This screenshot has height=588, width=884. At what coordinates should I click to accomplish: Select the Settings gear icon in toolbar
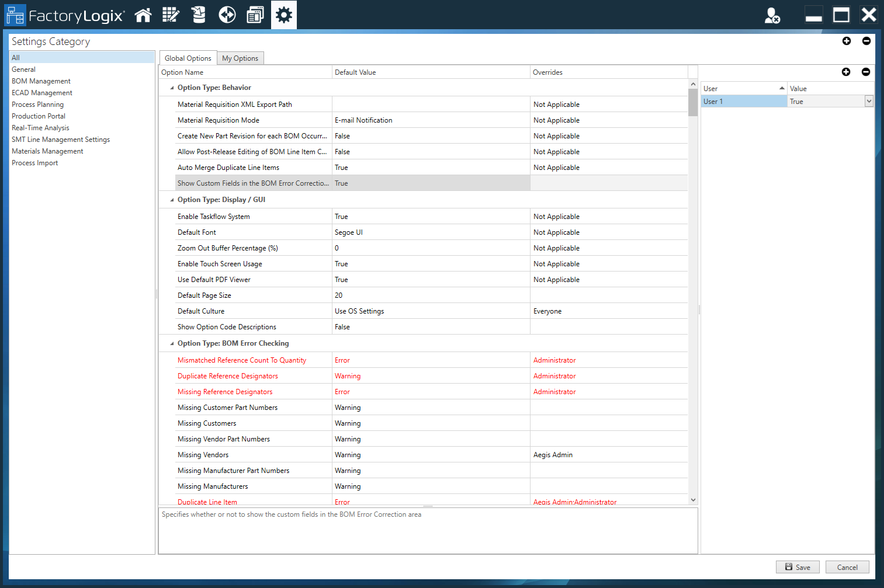[x=283, y=15]
